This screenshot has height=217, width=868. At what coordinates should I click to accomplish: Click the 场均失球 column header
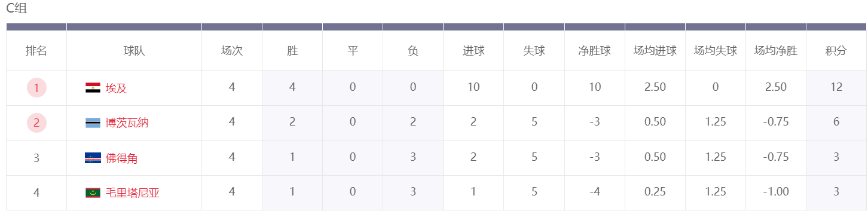click(716, 51)
